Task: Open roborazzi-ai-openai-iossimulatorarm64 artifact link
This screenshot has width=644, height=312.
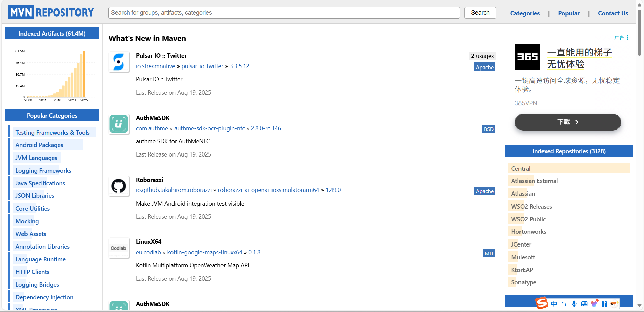Action: pyautogui.click(x=268, y=190)
